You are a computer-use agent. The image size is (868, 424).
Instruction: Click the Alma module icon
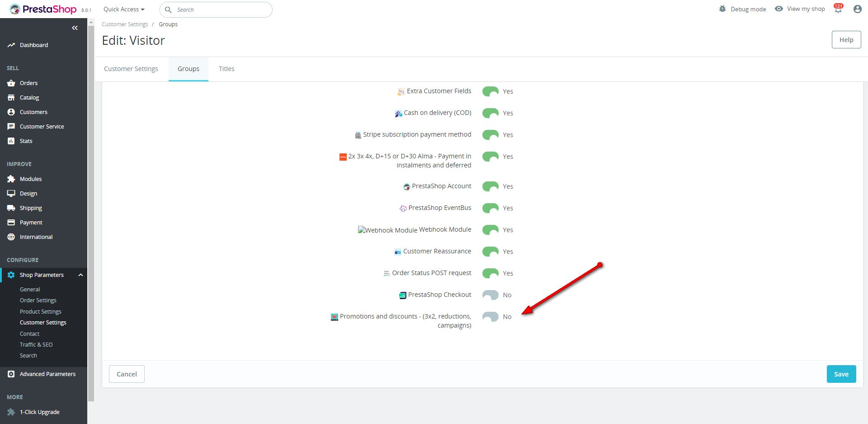tap(343, 157)
